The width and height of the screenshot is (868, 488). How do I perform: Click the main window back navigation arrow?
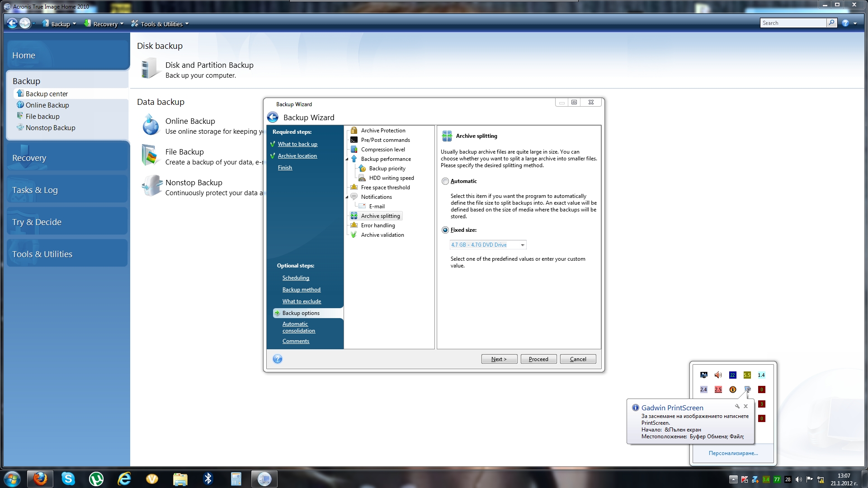point(12,23)
